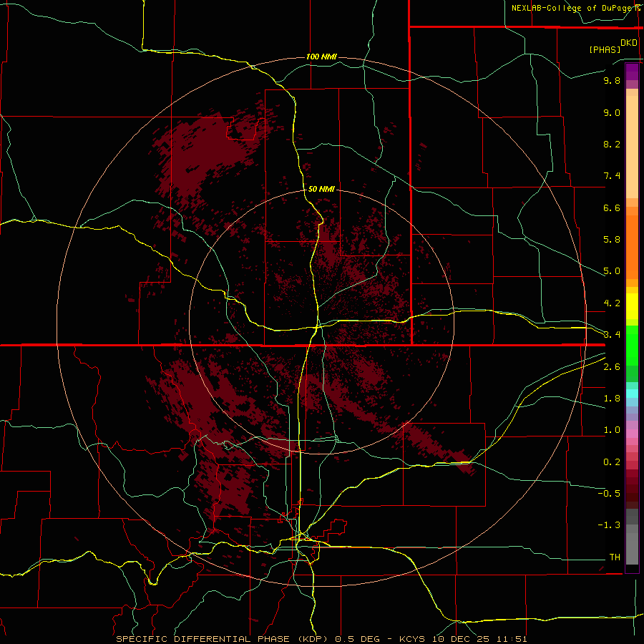Click the 2.6 color scale value
The height and width of the screenshot is (644, 644).
click(x=612, y=367)
